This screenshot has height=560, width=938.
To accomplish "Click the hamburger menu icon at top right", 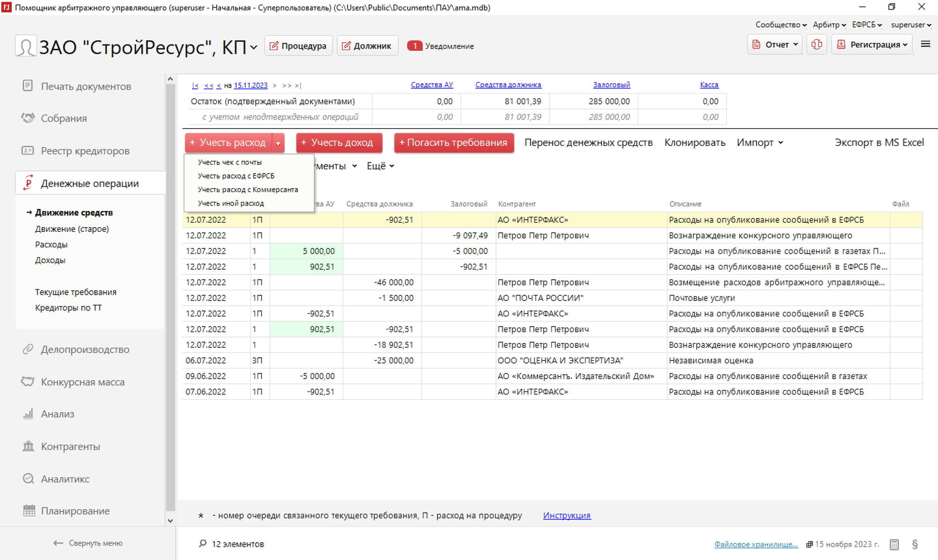I will 925,45.
